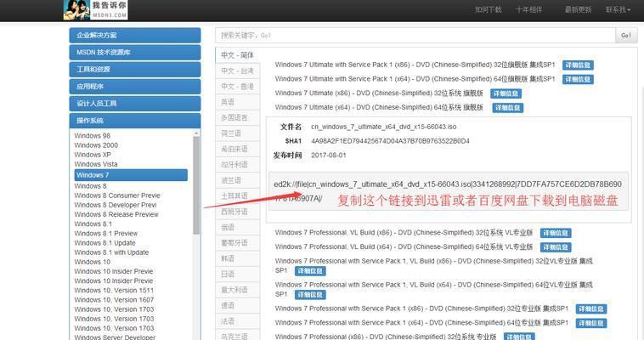Screen dimensions: 644x340
Task: Switch to the 日语 language tab
Action: pyautogui.click(x=237, y=274)
